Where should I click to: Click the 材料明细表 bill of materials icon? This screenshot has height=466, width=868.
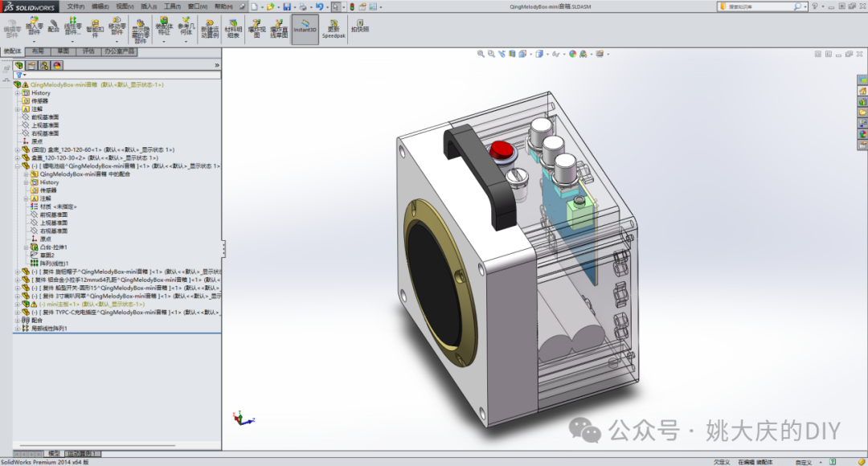coord(233,27)
